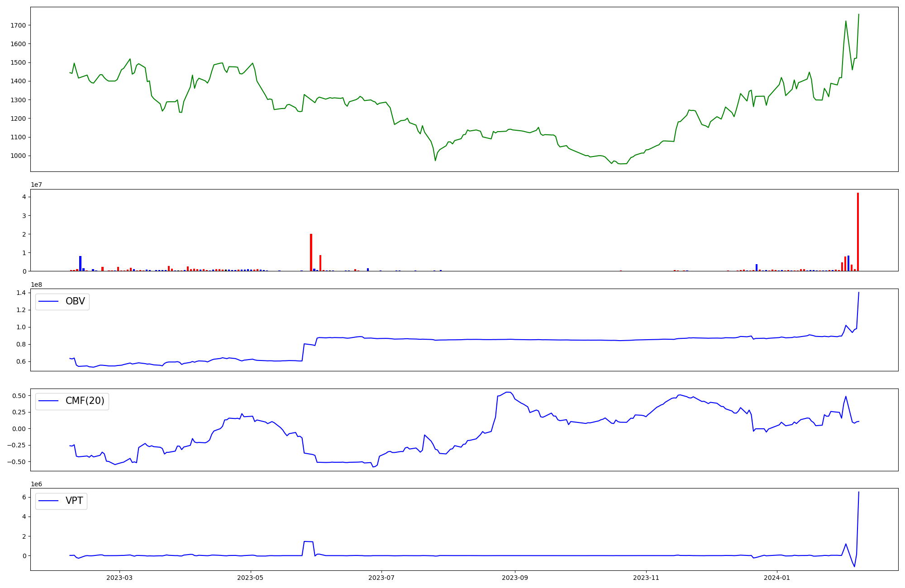The width and height of the screenshot is (905, 588).
Task: Click the OBV legend label
Action: (x=75, y=301)
